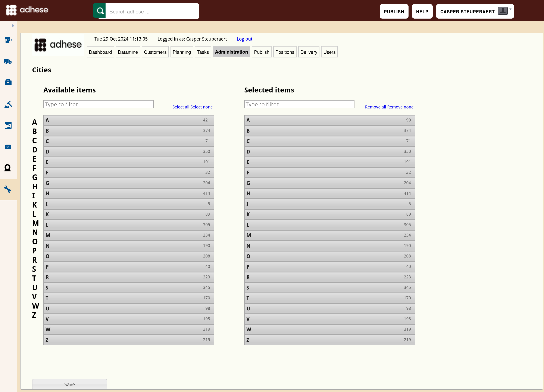The width and height of the screenshot is (544, 392).
Task: Select the wrench administration sidebar icon
Action: tap(8, 189)
